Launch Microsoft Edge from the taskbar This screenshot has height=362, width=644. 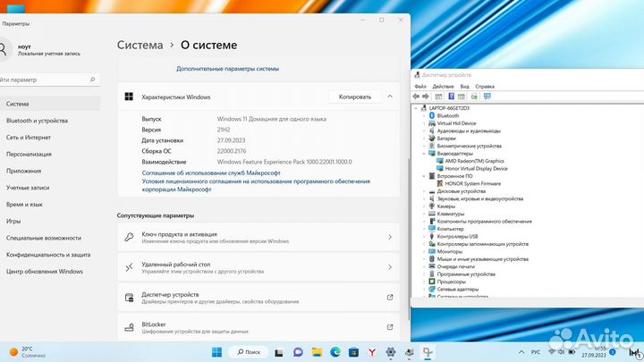(x=335, y=352)
